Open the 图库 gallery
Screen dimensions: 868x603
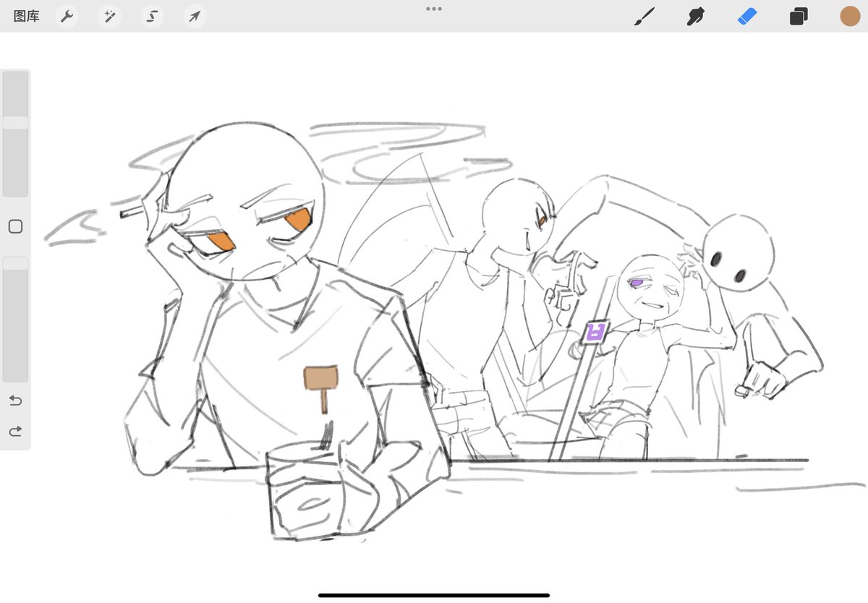27,16
